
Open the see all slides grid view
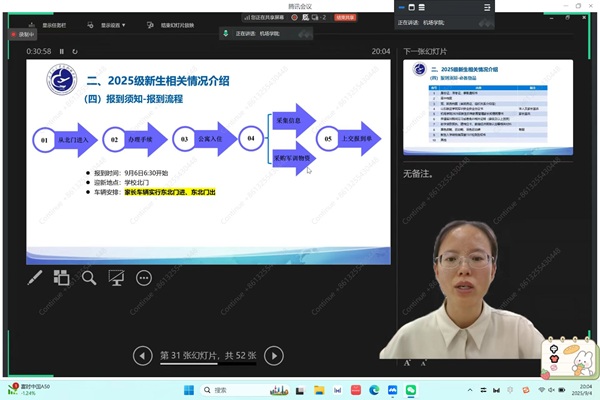click(x=61, y=278)
